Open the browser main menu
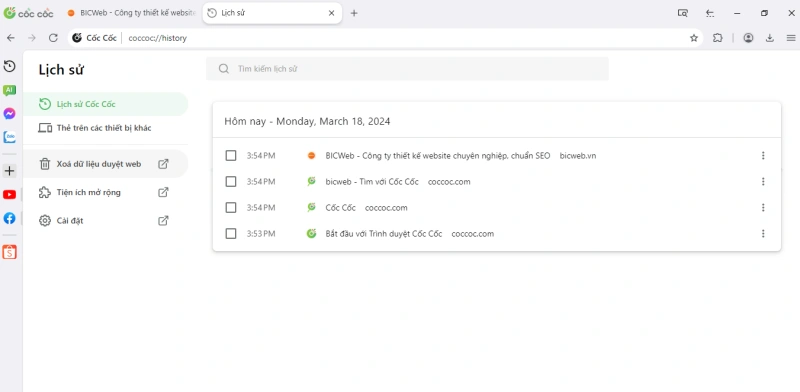The image size is (800, 392). (x=791, y=38)
